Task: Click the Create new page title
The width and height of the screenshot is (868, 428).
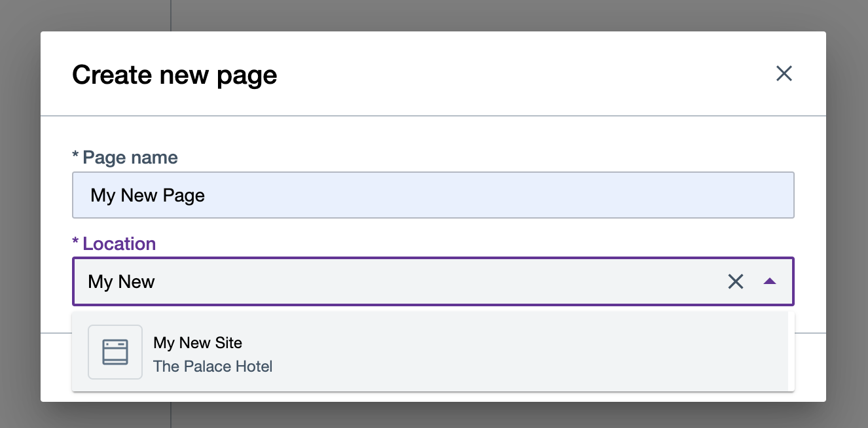Action: pyautogui.click(x=174, y=74)
